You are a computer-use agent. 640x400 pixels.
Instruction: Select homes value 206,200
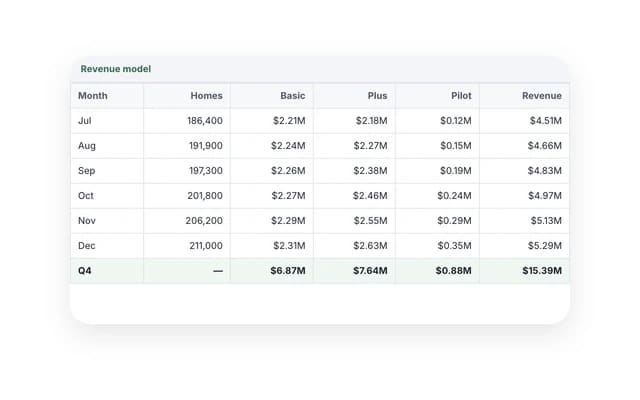204,221
